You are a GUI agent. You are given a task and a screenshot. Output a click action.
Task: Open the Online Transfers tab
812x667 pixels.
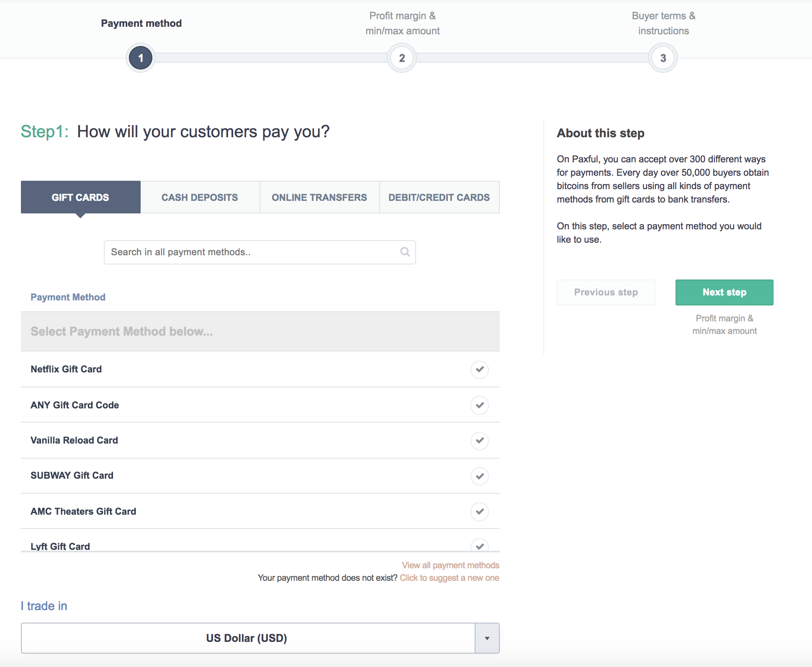pos(319,198)
